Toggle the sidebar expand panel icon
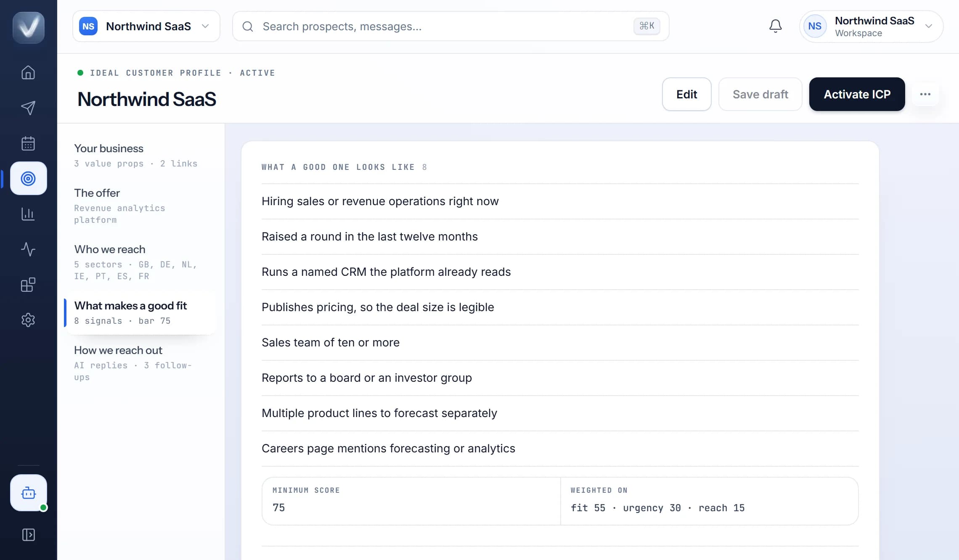Viewport: 959px width, 560px height. click(28, 535)
